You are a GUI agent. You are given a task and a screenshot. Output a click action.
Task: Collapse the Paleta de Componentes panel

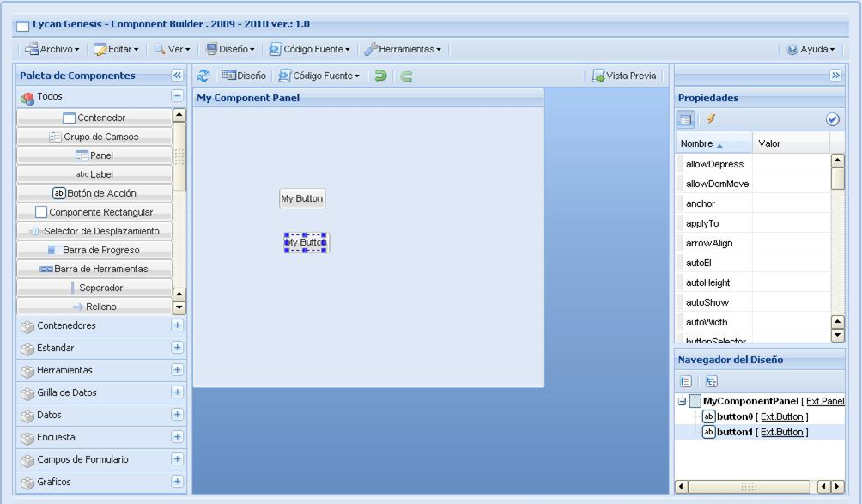[178, 76]
